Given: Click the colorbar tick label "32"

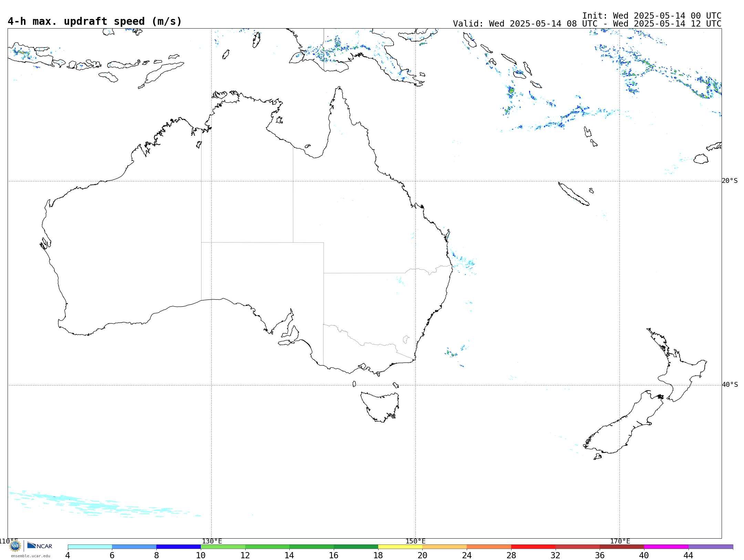Looking at the screenshot, I should coord(556,555).
